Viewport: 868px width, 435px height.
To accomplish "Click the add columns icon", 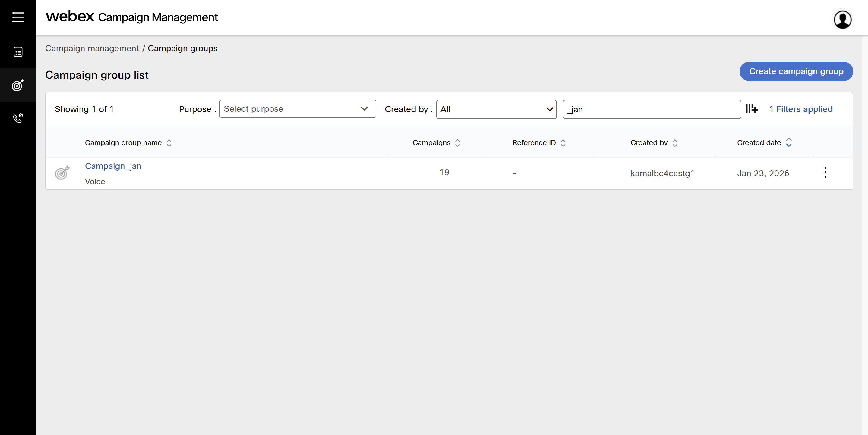I will pos(752,109).
